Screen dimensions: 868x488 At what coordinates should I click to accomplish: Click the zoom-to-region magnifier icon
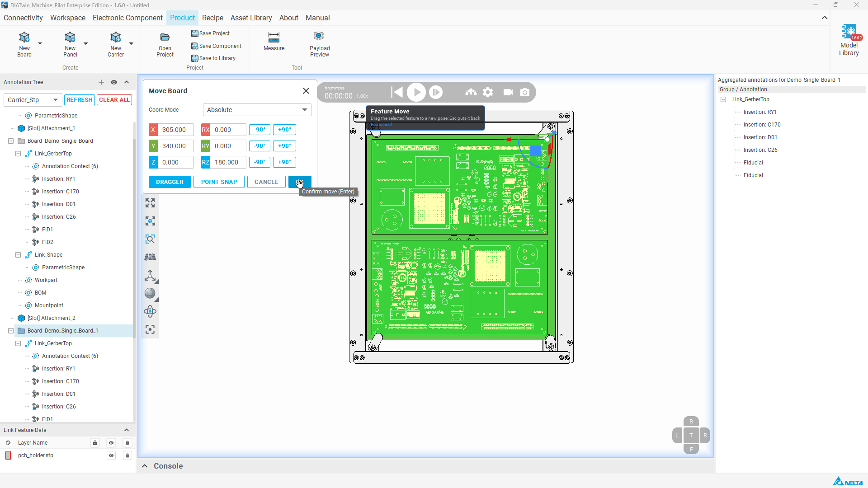coord(150,239)
